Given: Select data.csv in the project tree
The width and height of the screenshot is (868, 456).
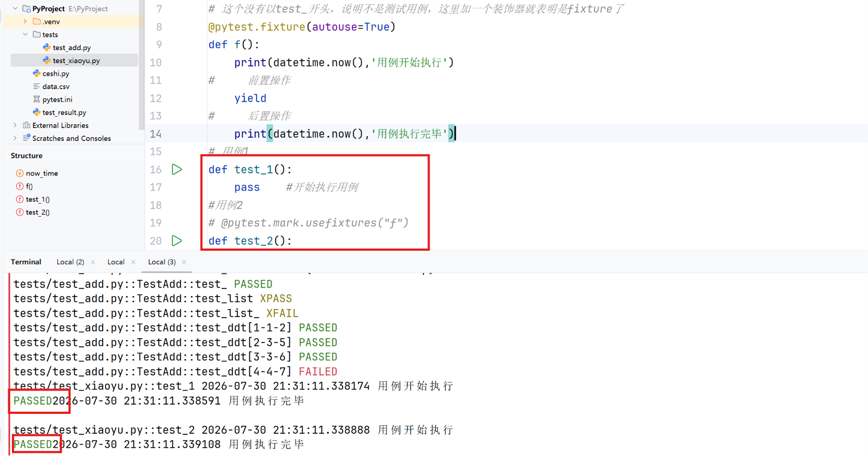Looking at the screenshot, I should (56, 86).
